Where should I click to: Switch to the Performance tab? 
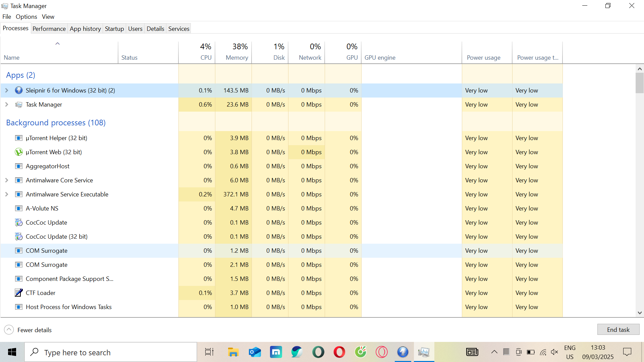49,29
